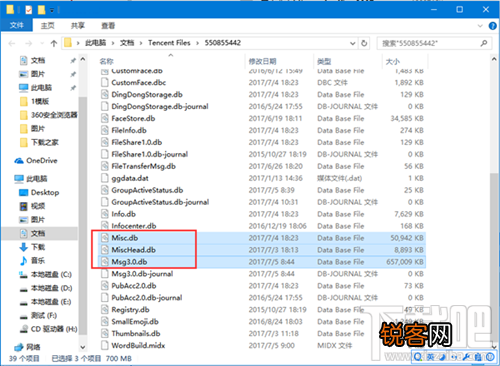500x366 pixels.
Task: Click 550855442 in the address path
Action: click(223, 43)
